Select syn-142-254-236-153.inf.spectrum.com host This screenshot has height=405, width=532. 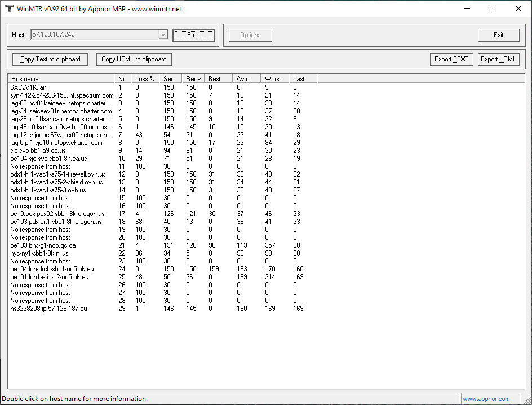click(62, 95)
